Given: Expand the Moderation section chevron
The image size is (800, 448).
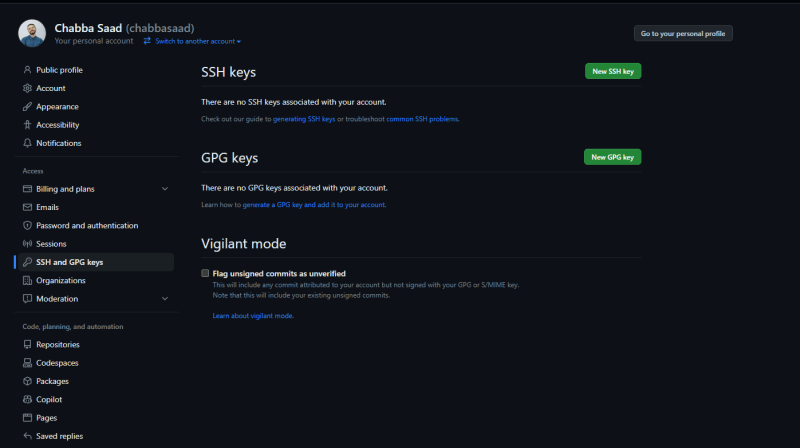Looking at the screenshot, I should pyautogui.click(x=165, y=298).
